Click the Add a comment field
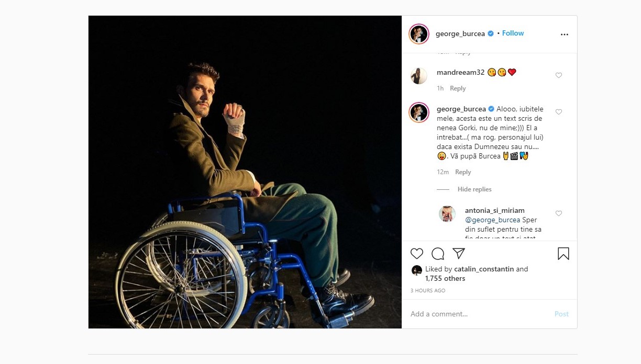 (477, 314)
